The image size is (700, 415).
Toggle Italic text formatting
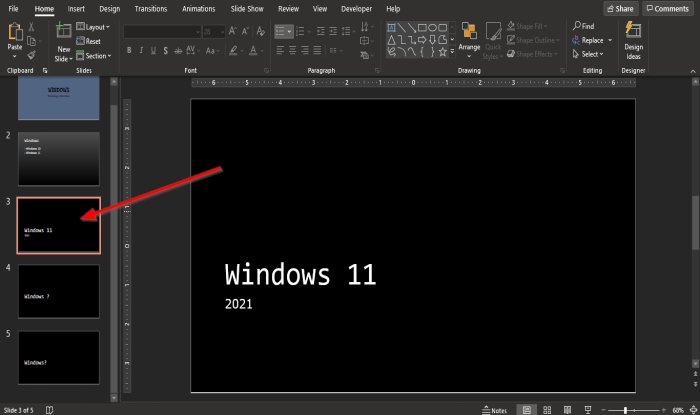click(141, 50)
